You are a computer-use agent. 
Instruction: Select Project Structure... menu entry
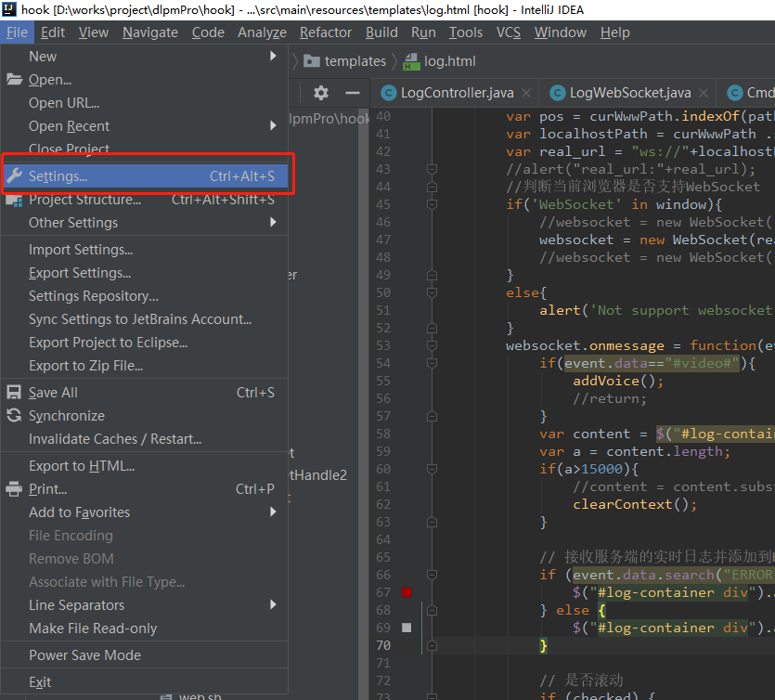144,200
